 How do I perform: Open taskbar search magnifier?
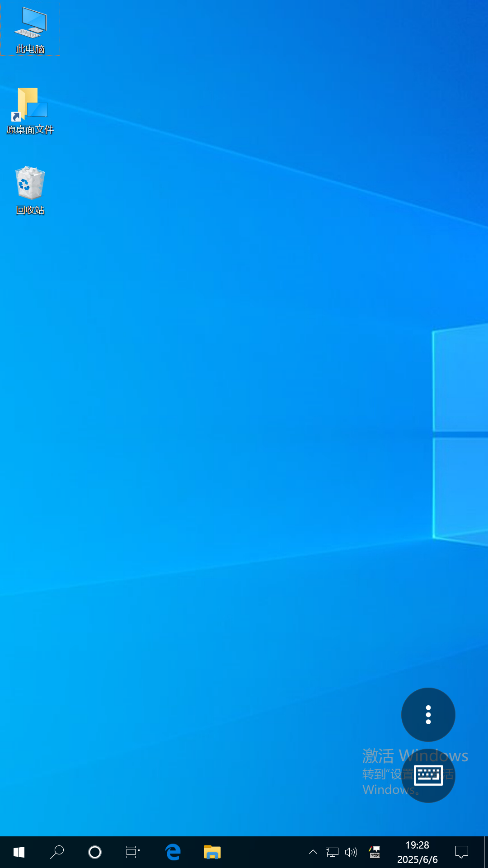(57, 852)
